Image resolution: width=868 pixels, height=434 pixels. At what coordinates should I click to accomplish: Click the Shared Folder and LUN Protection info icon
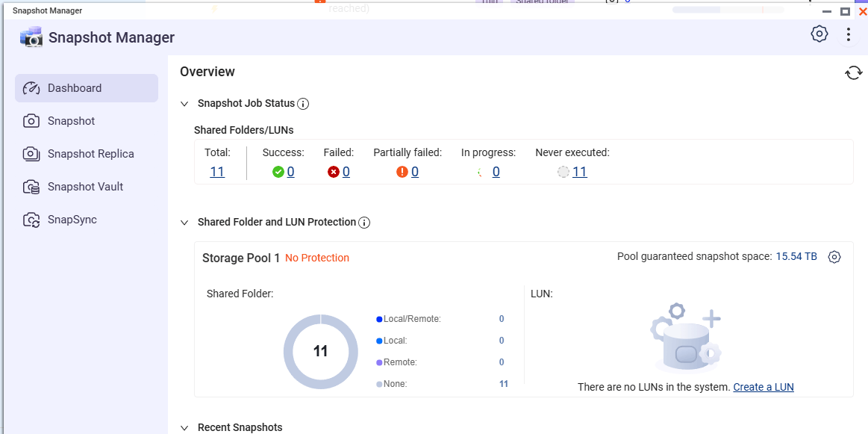pyautogui.click(x=364, y=223)
